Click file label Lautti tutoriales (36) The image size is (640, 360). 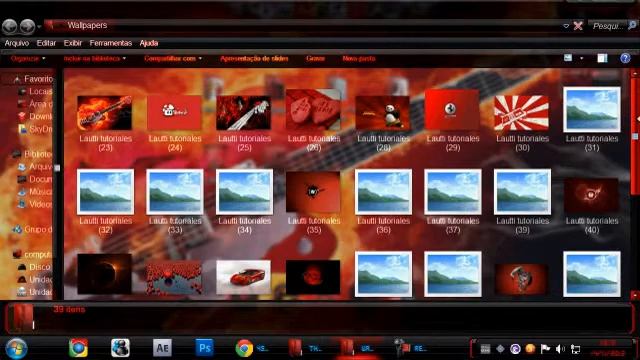click(383, 225)
